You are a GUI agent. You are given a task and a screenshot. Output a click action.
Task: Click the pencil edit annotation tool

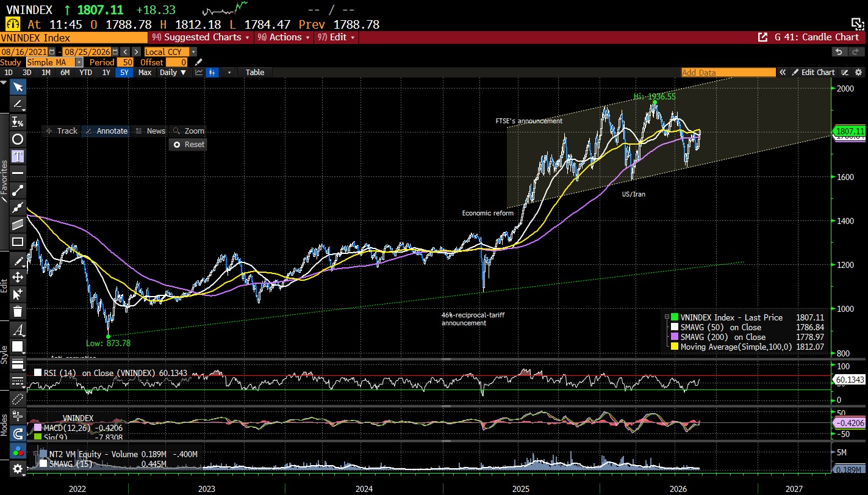pos(18,260)
